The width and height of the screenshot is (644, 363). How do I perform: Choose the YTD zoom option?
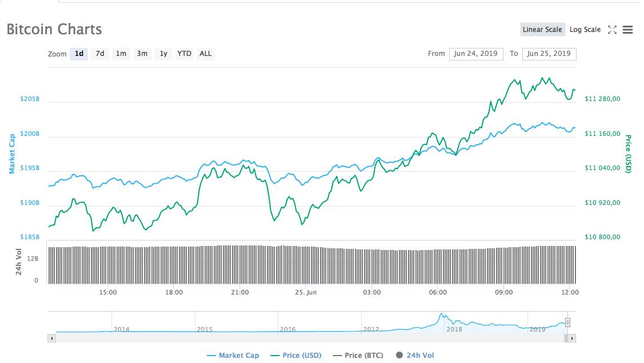[184, 54]
